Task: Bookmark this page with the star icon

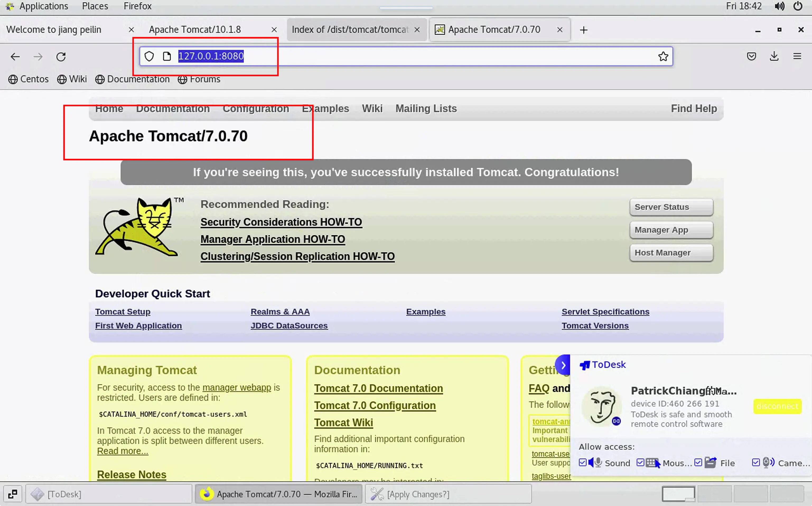Action: [663, 56]
